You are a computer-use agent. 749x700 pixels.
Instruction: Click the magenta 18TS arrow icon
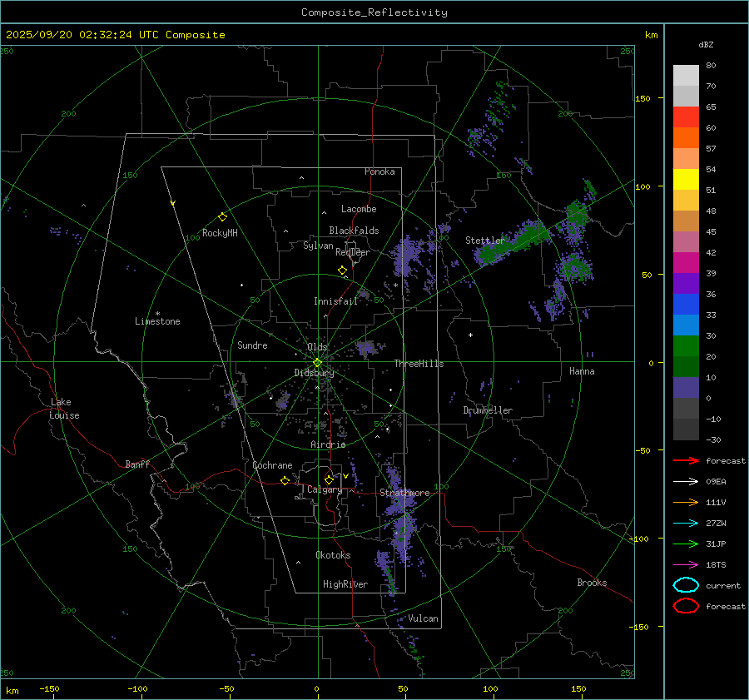(686, 564)
